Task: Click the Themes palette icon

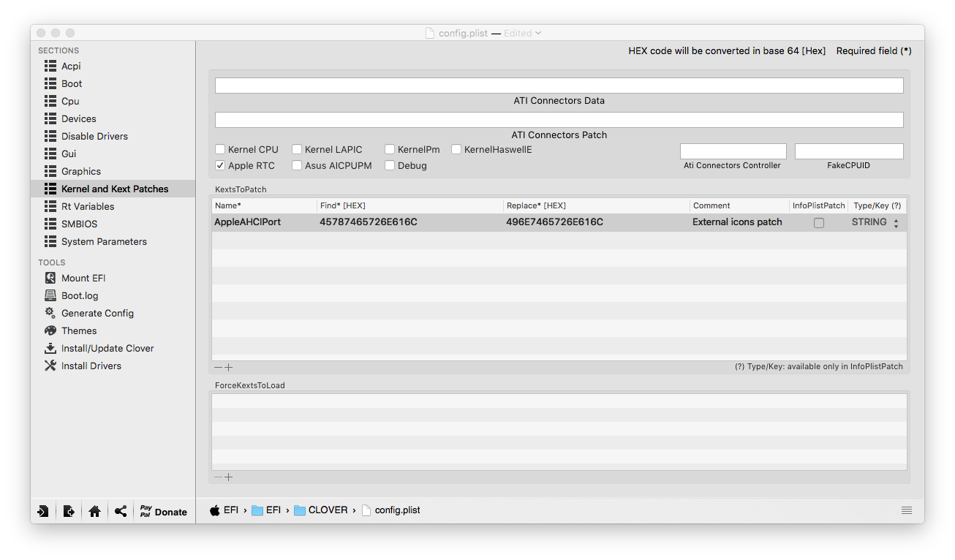Action: [50, 330]
